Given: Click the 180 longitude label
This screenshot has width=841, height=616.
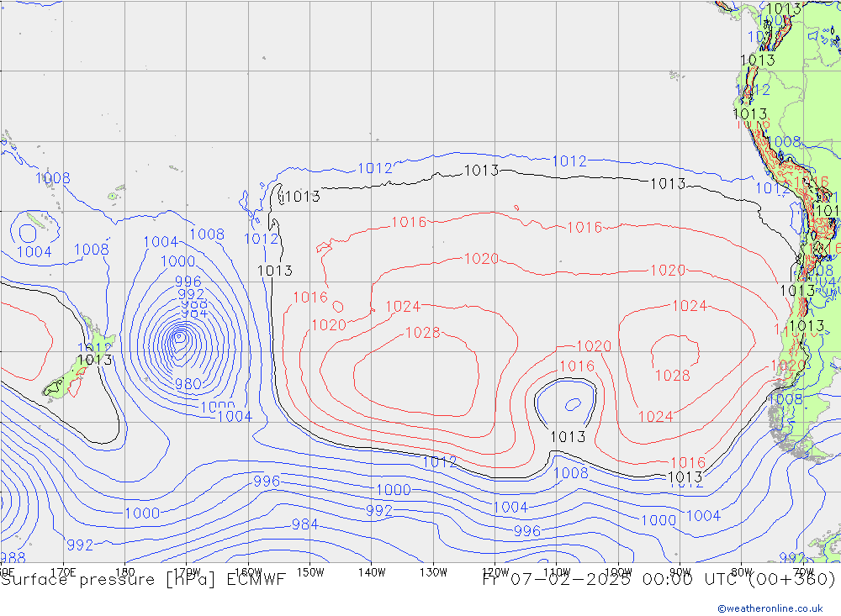Looking at the screenshot, I should [125, 572].
